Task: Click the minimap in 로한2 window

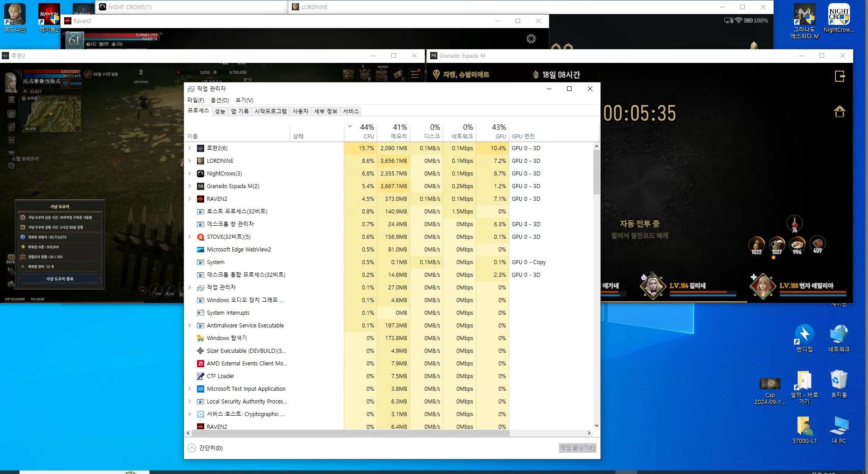Action: [52, 113]
